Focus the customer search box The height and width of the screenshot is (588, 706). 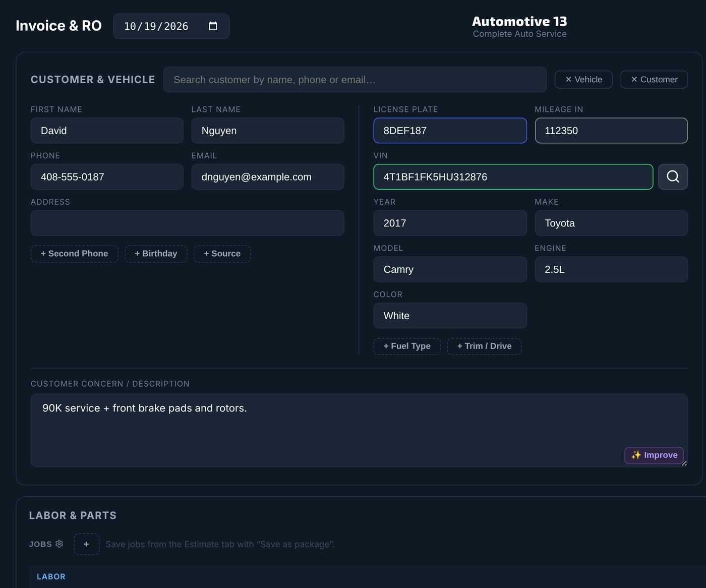pos(355,80)
